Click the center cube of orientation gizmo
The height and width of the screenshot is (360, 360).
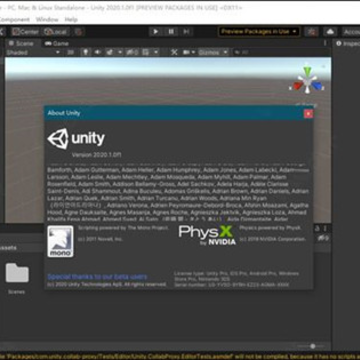pos(307,81)
